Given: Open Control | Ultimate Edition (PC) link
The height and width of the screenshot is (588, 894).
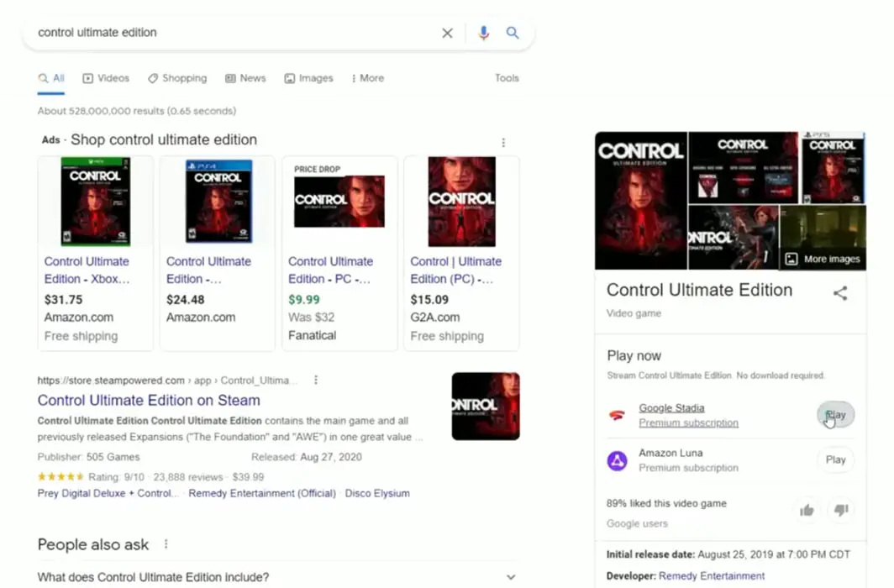Looking at the screenshot, I should pos(456,270).
